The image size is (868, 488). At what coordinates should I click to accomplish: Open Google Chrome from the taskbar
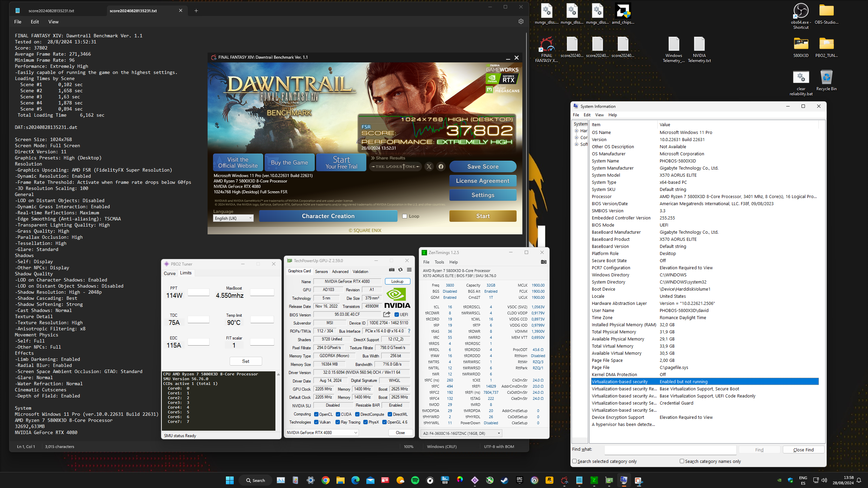point(325,480)
